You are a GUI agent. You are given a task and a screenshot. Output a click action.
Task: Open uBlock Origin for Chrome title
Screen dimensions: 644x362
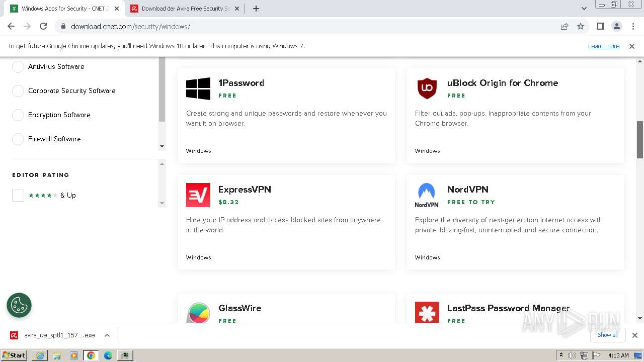click(x=503, y=83)
